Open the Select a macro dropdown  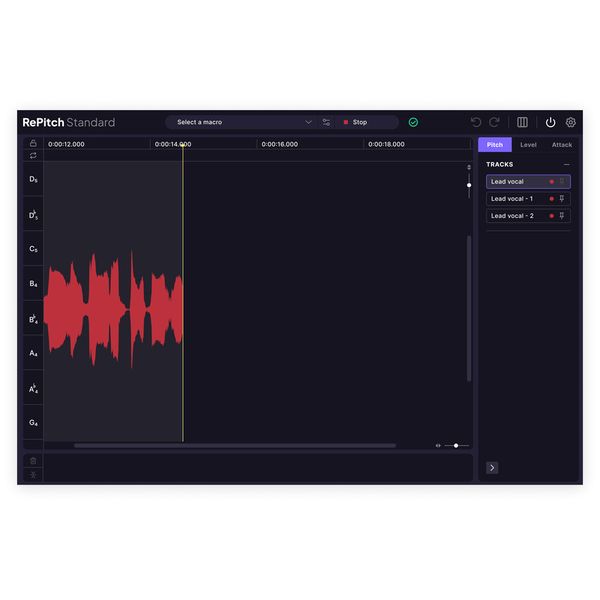coord(244,122)
